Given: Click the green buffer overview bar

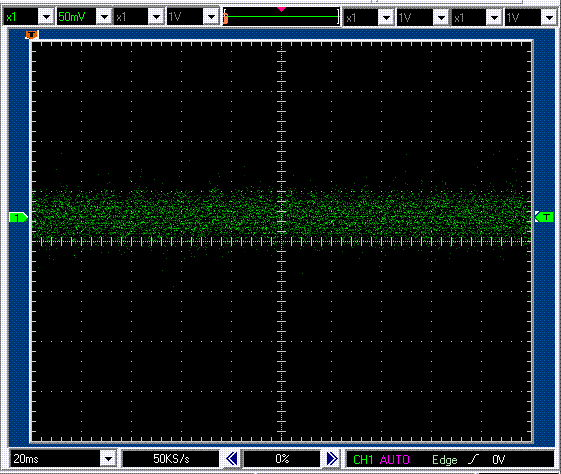Looking at the screenshot, I should [282, 16].
